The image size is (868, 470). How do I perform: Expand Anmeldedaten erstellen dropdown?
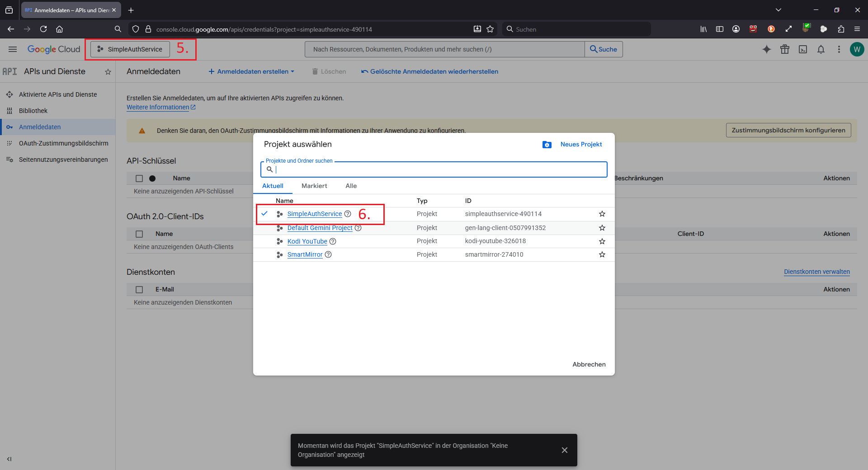tap(251, 71)
